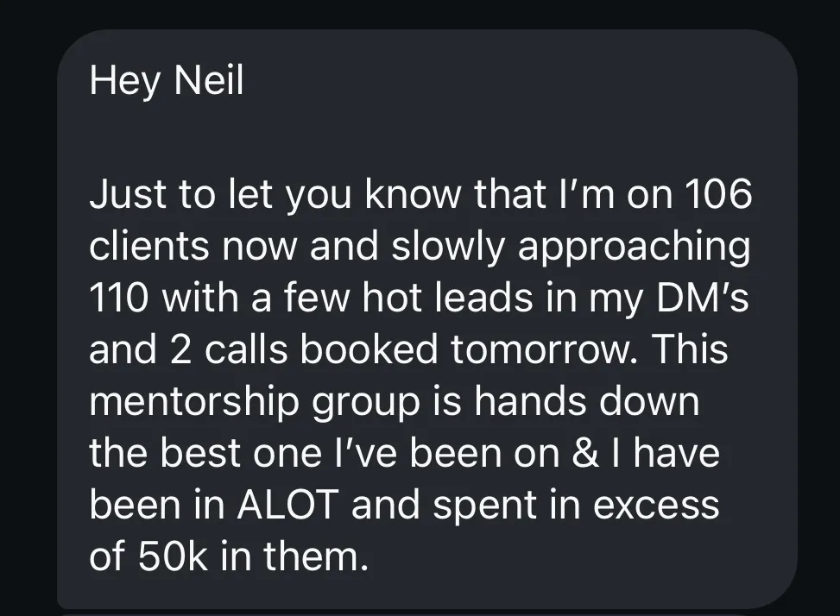Image resolution: width=840 pixels, height=616 pixels.
Task: Click the words 'hands down'
Action: (x=586, y=401)
